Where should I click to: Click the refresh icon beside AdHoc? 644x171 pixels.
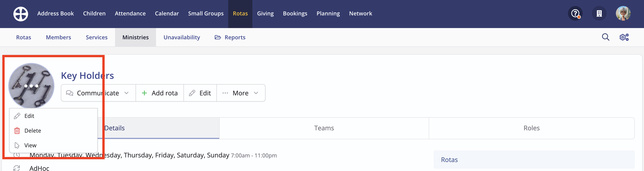17,168
